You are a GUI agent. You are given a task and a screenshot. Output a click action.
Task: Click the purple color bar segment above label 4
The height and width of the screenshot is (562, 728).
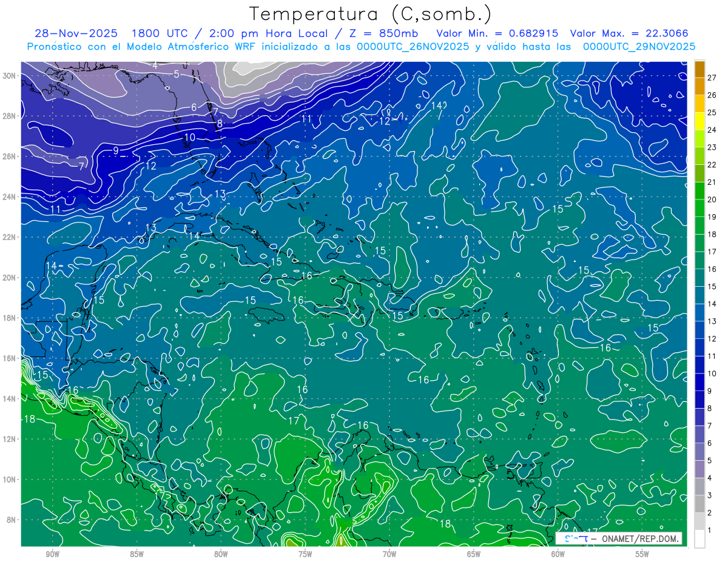click(699, 469)
